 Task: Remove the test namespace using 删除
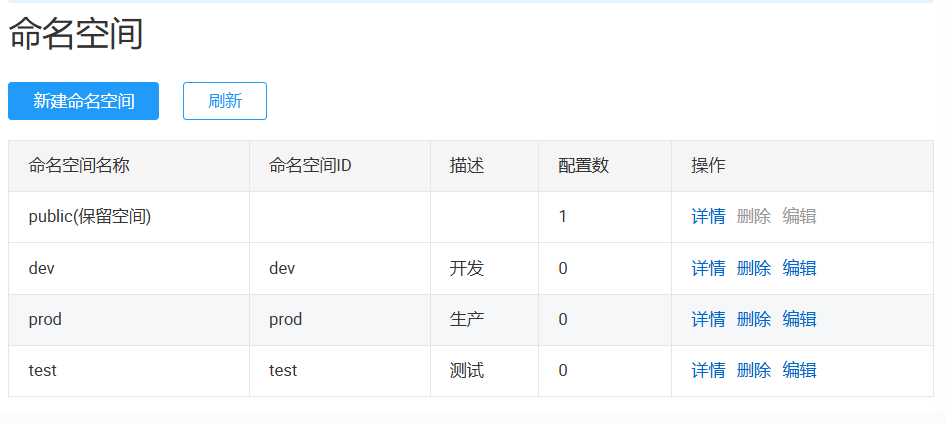click(753, 370)
